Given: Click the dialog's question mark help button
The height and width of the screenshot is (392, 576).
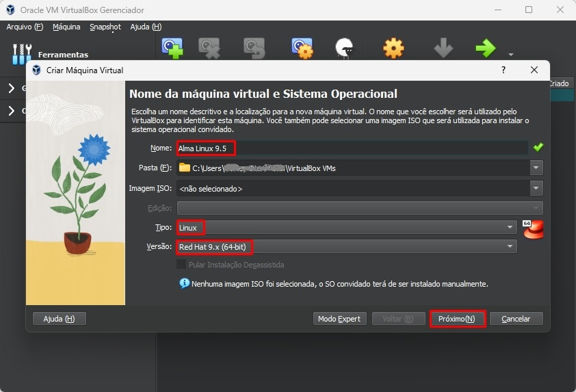Looking at the screenshot, I should 503,70.
